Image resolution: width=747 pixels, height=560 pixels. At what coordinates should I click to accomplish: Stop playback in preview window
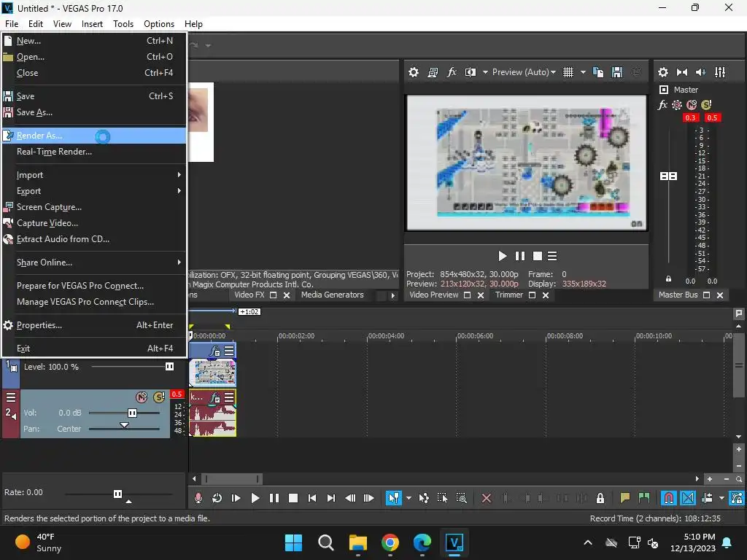(x=538, y=256)
